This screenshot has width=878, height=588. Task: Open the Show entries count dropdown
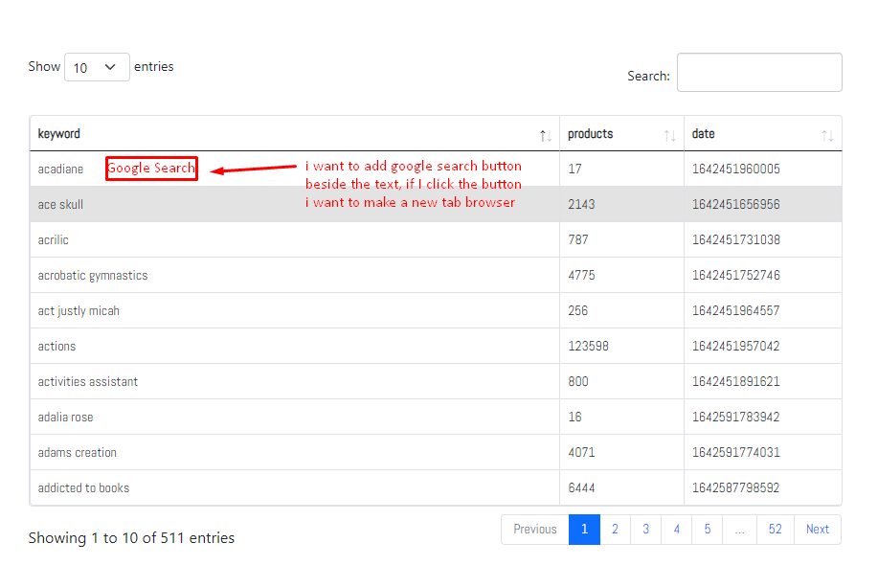pos(97,67)
